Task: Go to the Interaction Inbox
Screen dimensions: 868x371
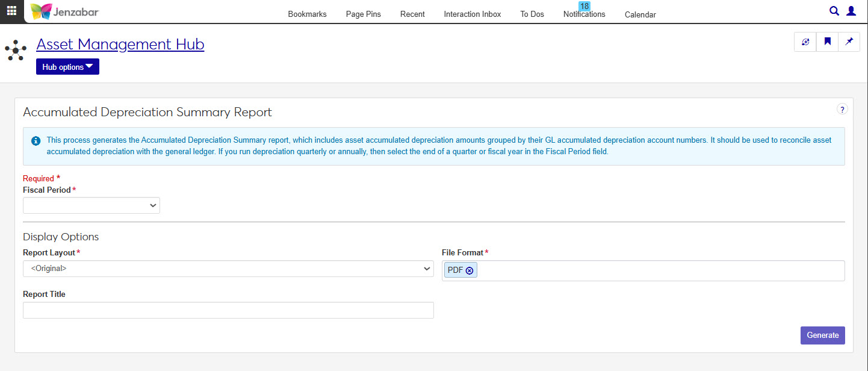Action: click(472, 14)
